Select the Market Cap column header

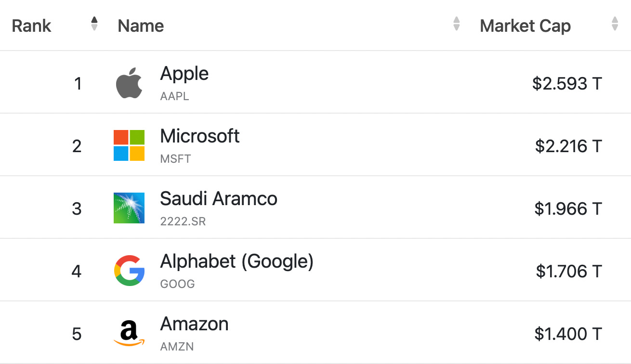pos(526,26)
